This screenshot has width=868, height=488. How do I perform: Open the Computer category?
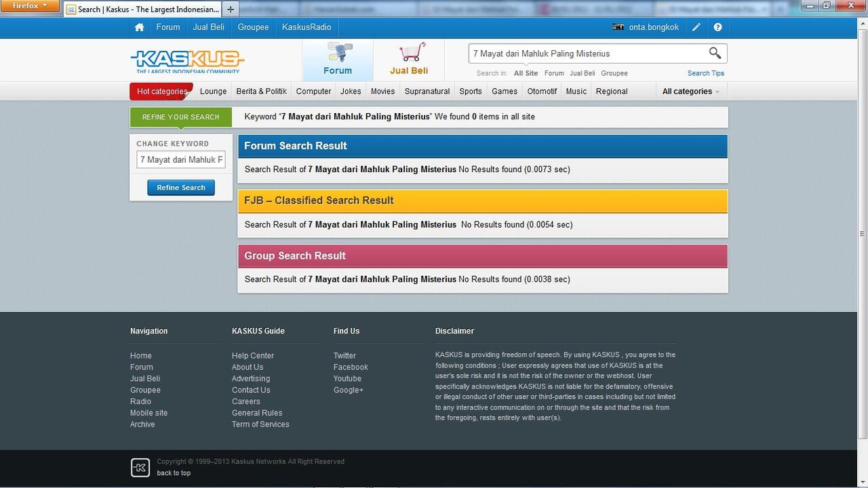[313, 91]
